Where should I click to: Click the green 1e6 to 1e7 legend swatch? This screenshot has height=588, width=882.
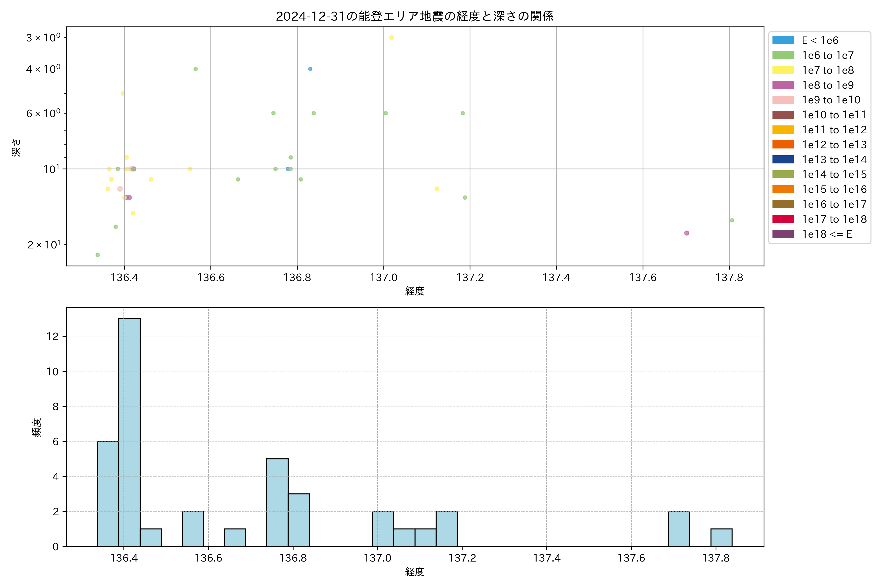coord(783,55)
